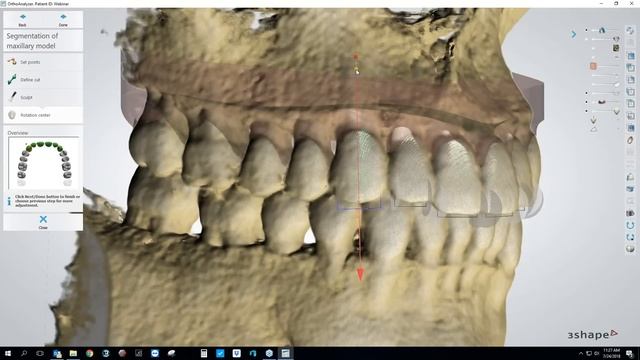Open the Windows Start menu
Screen dimensions: 640x360
pyautogui.click(x=8, y=353)
